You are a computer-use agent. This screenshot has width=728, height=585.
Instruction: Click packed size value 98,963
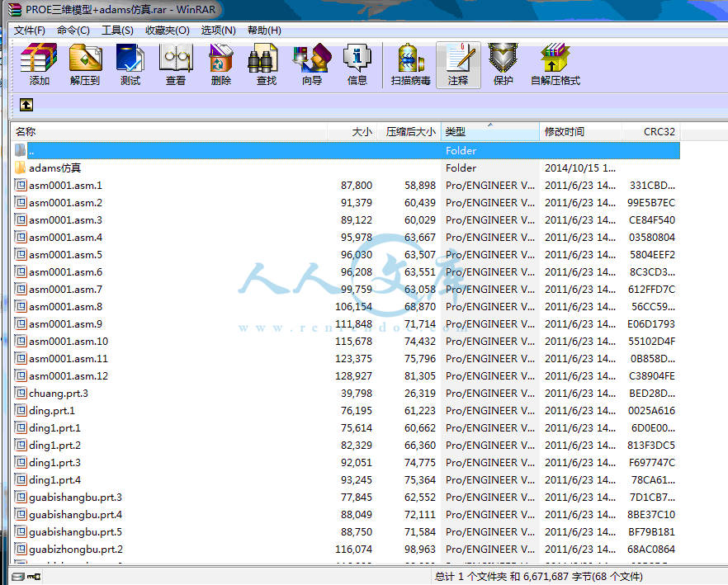(419, 550)
